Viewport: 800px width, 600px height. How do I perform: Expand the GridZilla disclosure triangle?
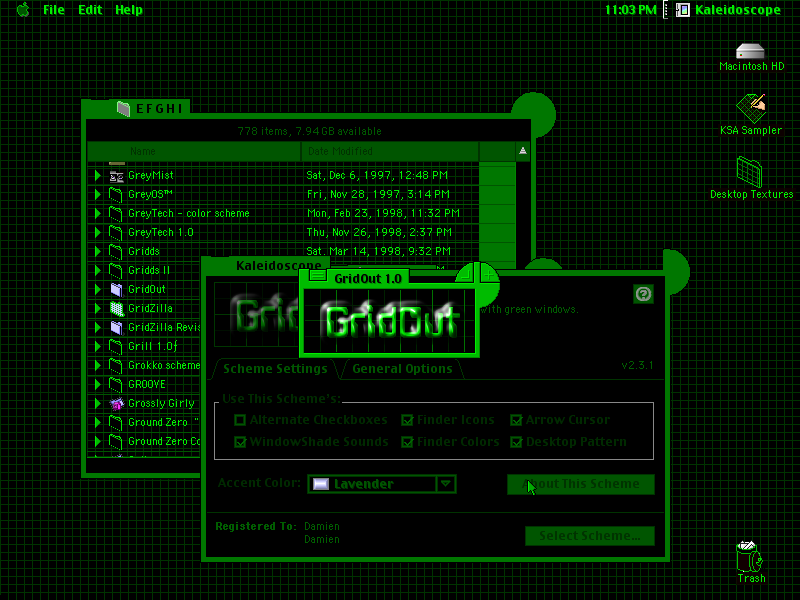click(x=97, y=309)
